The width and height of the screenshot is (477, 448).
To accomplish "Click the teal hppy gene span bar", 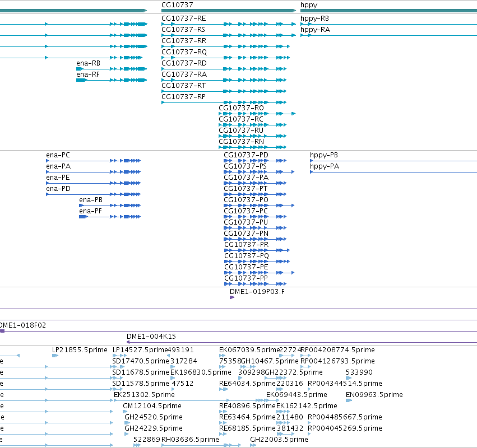I will point(388,11).
